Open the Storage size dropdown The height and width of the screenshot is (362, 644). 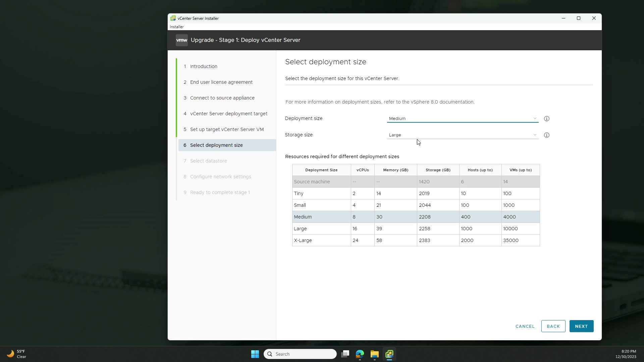[463, 135]
